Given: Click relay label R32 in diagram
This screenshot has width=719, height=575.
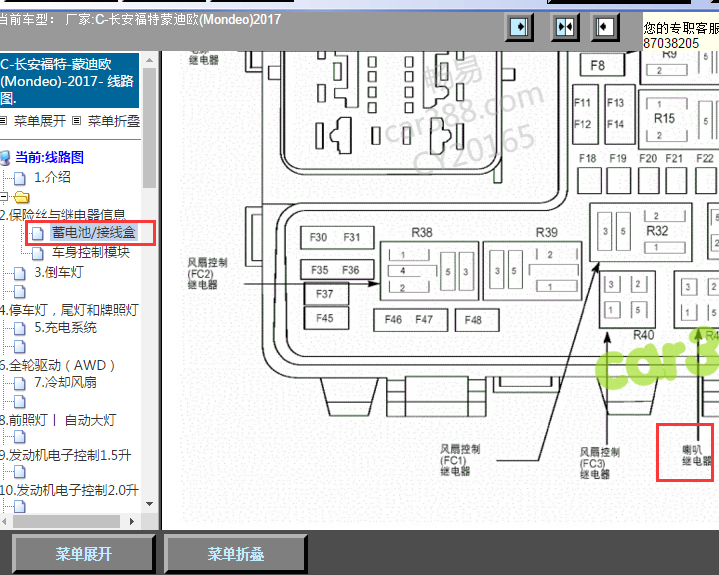Looking at the screenshot, I should (x=657, y=231).
